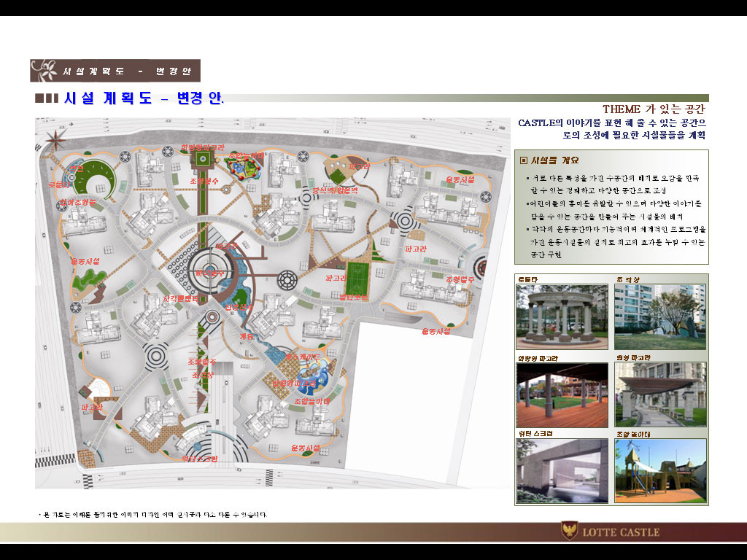
Task: Select the 'THEME 가 있는 공간' heading
Action: tap(654, 109)
